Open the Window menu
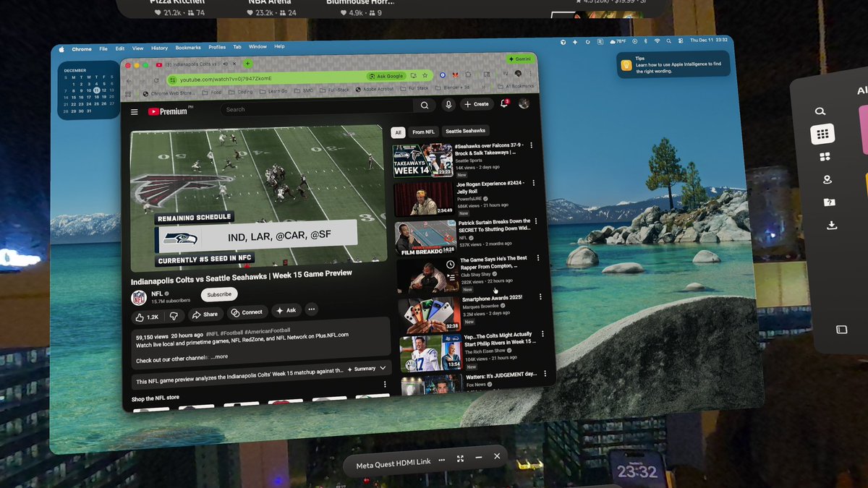 coord(258,46)
